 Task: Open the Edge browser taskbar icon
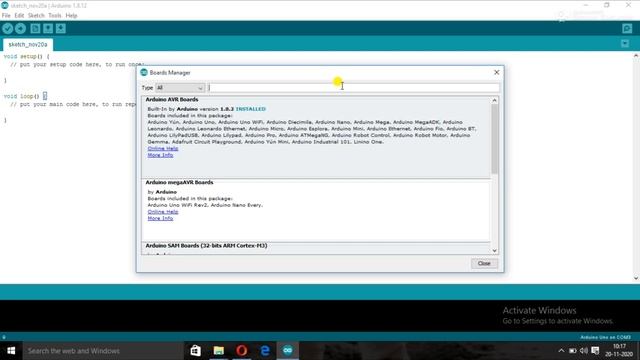click(265, 351)
